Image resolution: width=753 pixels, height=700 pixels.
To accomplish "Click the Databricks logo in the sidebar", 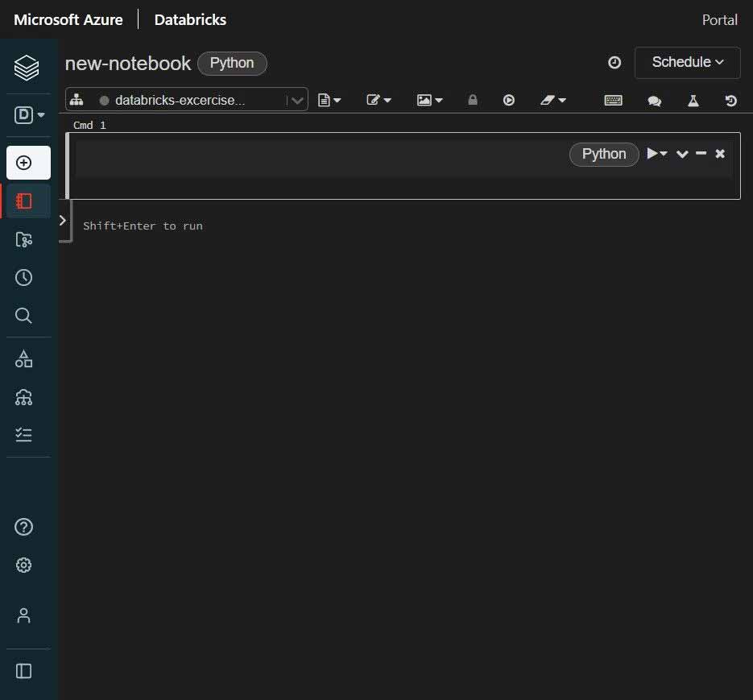I will tap(27, 68).
